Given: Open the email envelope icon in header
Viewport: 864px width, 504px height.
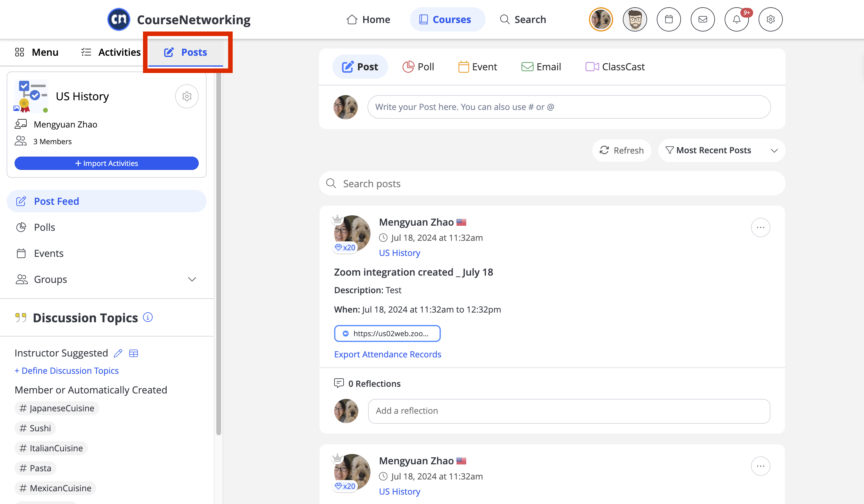Looking at the screenshot, I should 703,19.
